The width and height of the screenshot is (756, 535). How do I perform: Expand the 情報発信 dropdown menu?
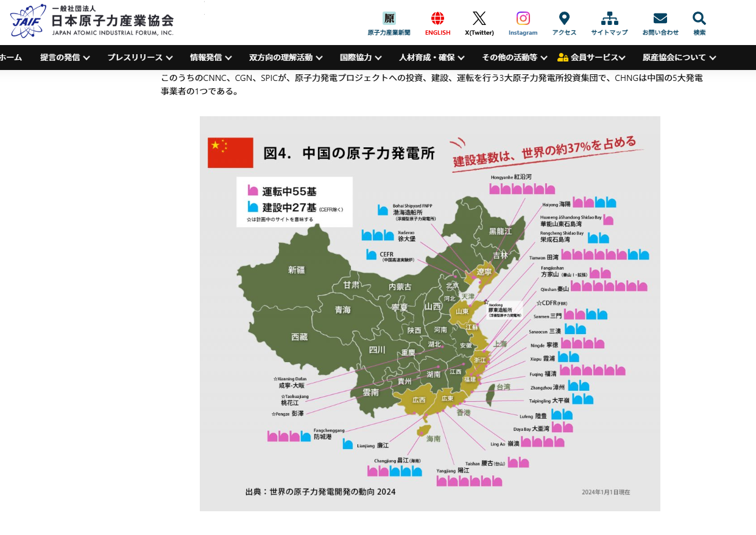click(x=211, y=58)
